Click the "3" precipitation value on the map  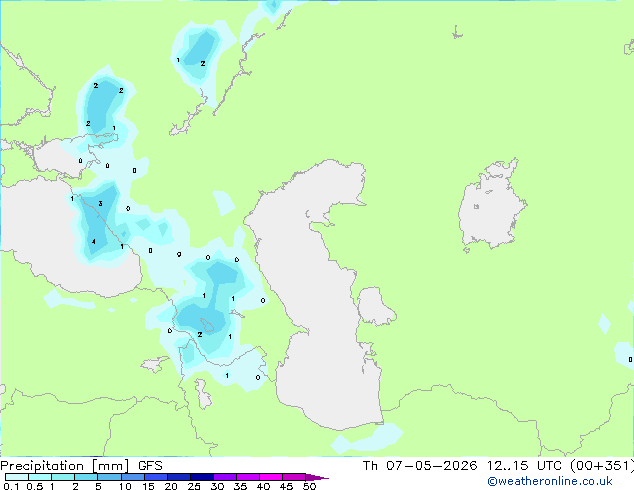pyautogui.click(x=100, y=203)
